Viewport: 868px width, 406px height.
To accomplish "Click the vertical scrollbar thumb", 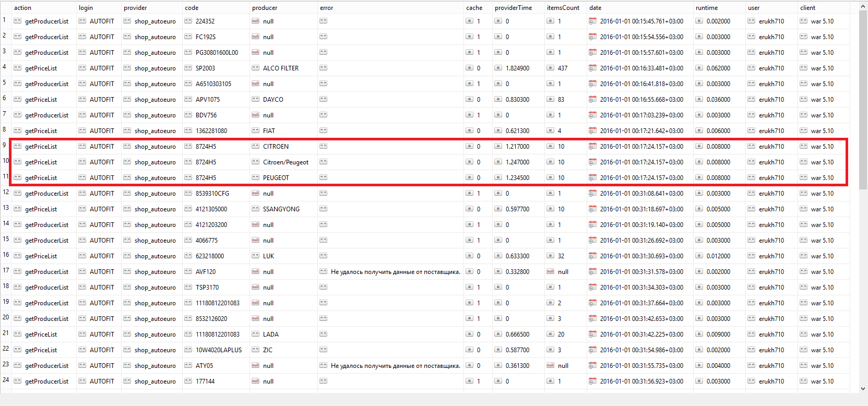I will pos(863,99).
